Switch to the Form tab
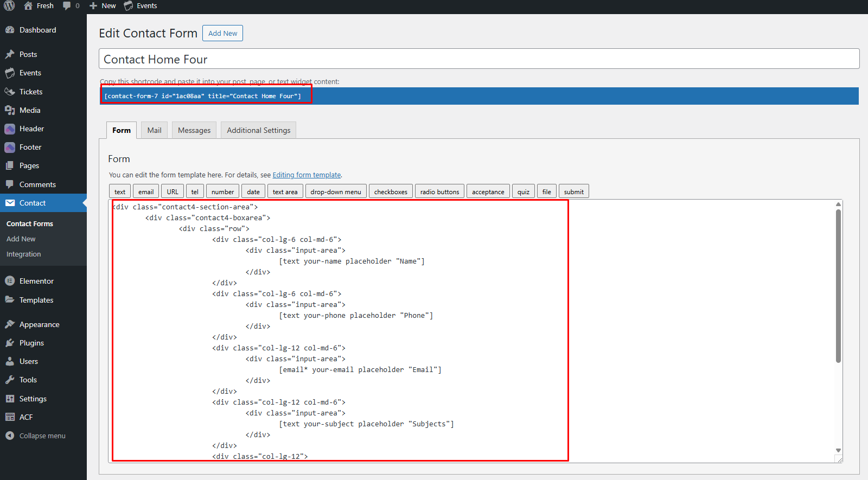Image resolution: width=868 pixels, height=480 pixels. click(122, 130)
